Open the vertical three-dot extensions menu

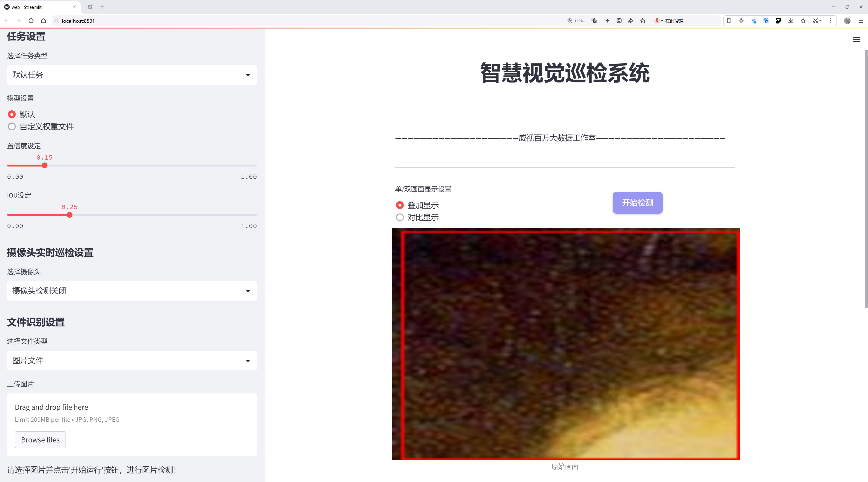tap(831, 20)
